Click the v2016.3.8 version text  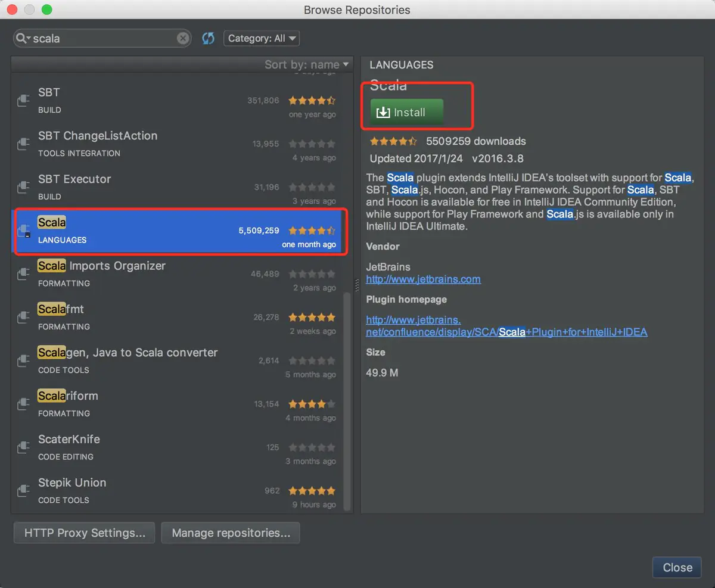499,158
